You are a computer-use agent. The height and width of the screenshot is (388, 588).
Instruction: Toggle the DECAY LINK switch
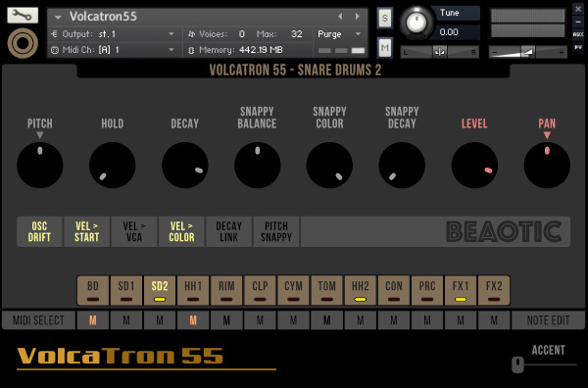tap(228, 231)
